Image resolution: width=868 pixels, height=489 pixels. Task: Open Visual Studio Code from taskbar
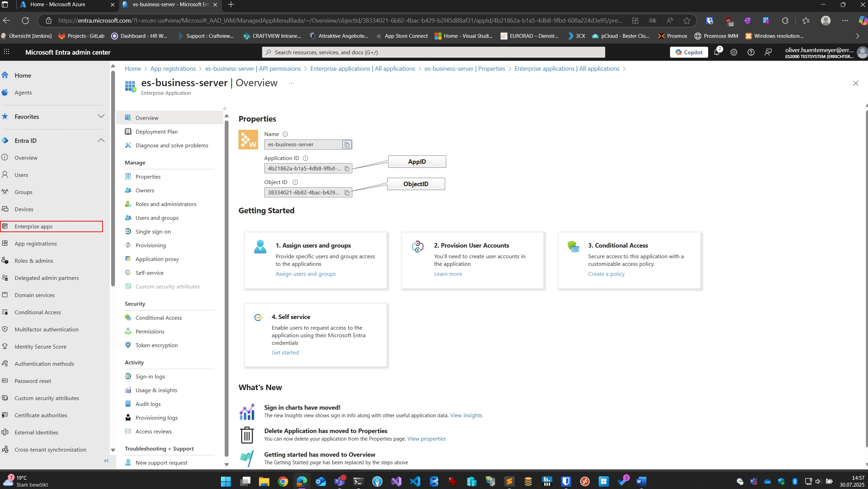tap(415, 481)
